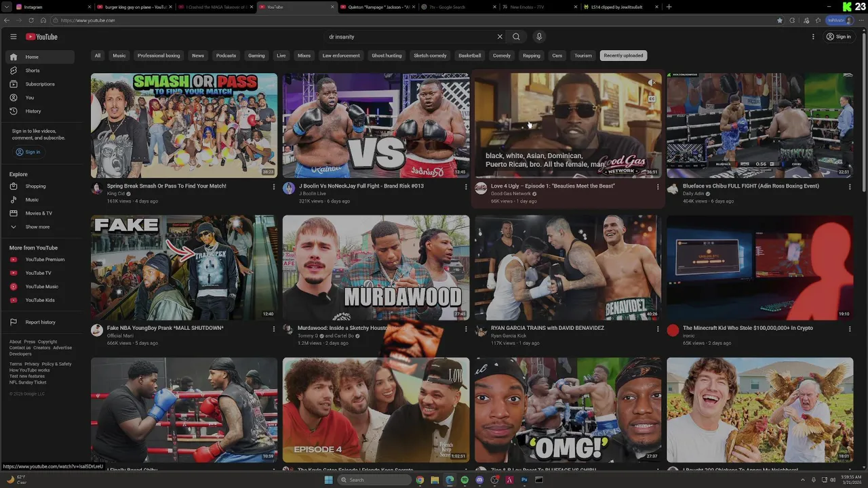This screenshot has height=488, width=868.
Task: Open the Ryan Garcia Kick channel link
Action: click(x=509, y=336)
